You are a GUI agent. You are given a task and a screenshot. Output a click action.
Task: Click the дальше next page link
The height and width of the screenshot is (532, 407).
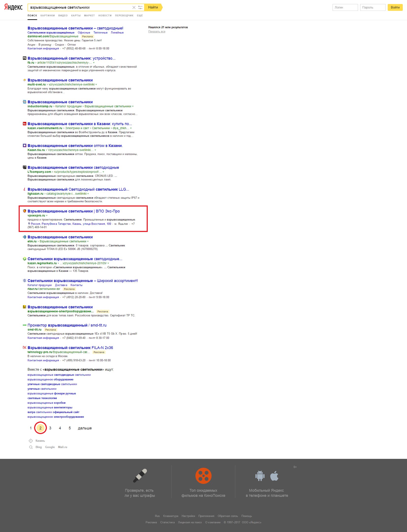tap(85, 428)
